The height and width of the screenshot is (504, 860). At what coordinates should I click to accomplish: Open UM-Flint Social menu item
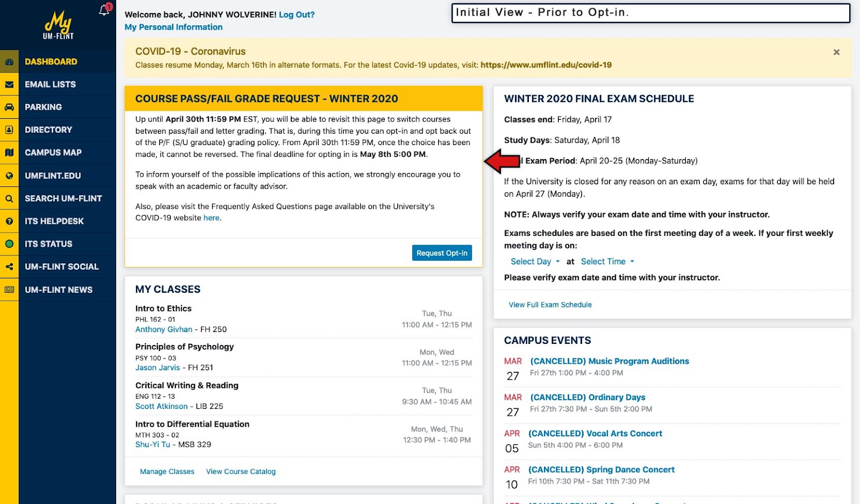62,267
